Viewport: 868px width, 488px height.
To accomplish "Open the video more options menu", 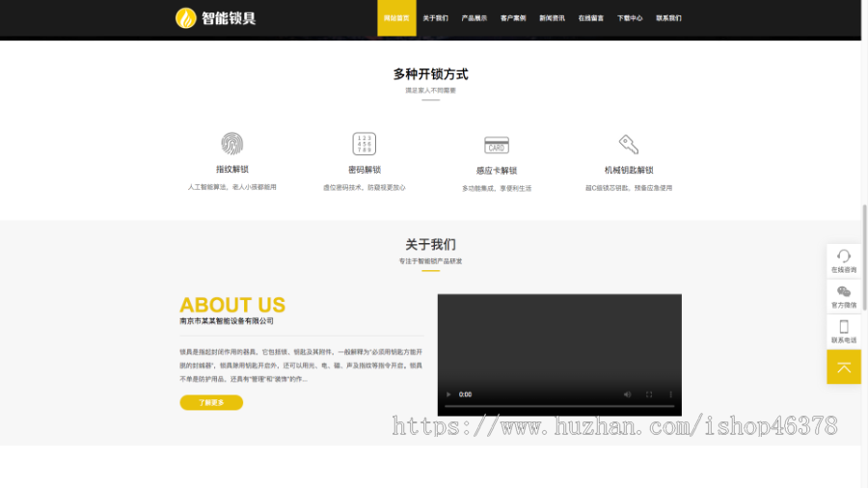I will (x=670, y=394).
